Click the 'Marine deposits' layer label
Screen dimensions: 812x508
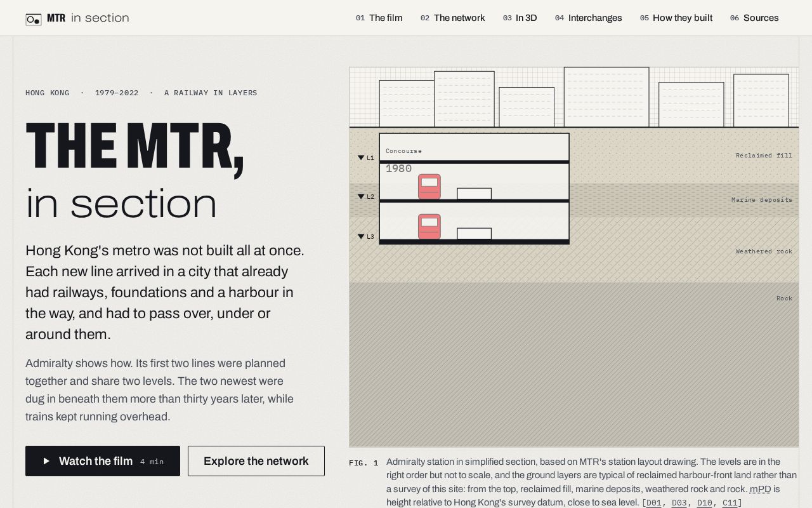(x=762, y=200)
